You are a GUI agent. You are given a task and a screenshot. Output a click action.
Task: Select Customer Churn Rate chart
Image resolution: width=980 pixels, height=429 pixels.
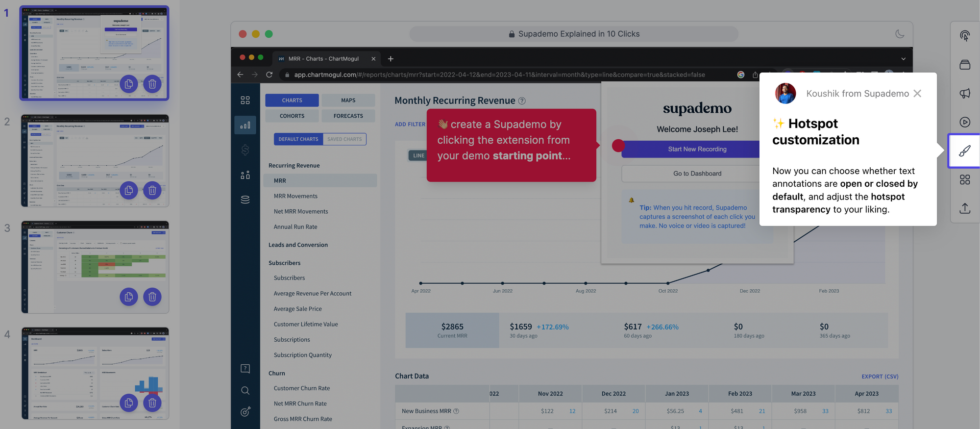click(x=302, y=388)
